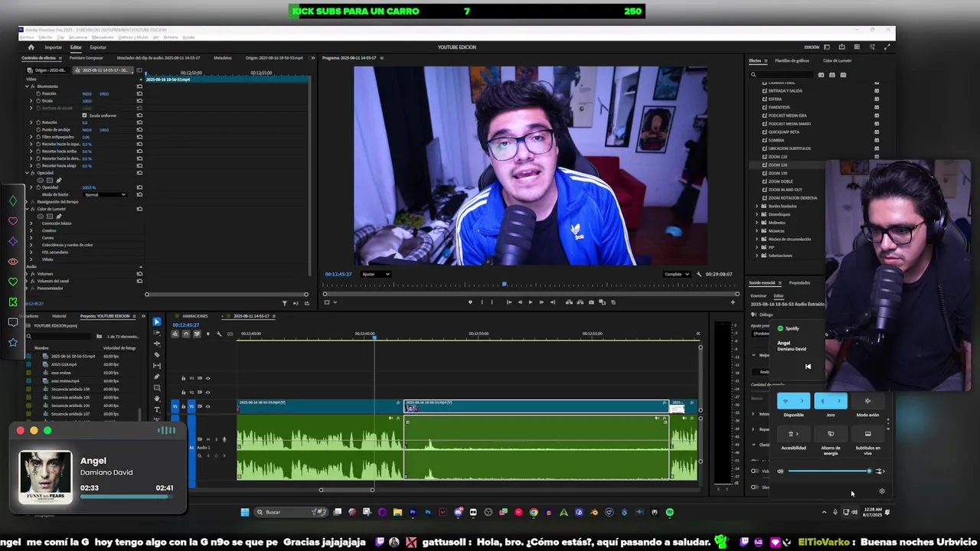The width and height of the screenshot is (980, 551).
Task: Toggle fx switch for Movimiento effect
Action: point(31,86)
